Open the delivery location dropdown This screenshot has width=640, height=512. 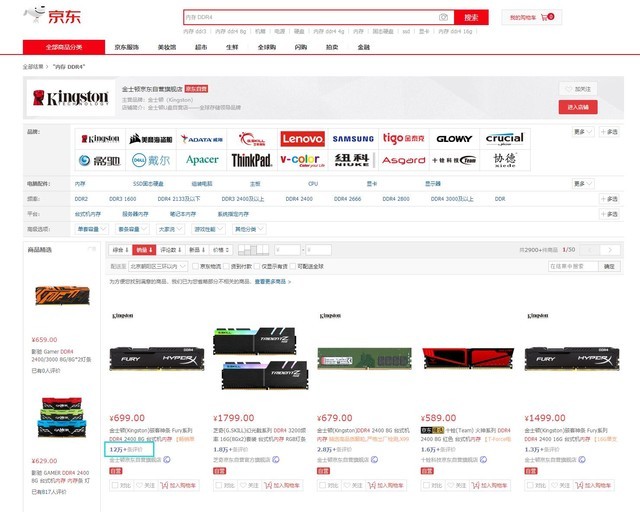tap(158, 266)
